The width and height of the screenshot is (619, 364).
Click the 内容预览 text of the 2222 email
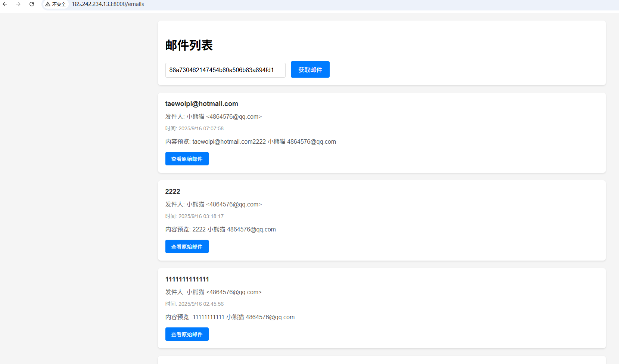click(220, 229)
